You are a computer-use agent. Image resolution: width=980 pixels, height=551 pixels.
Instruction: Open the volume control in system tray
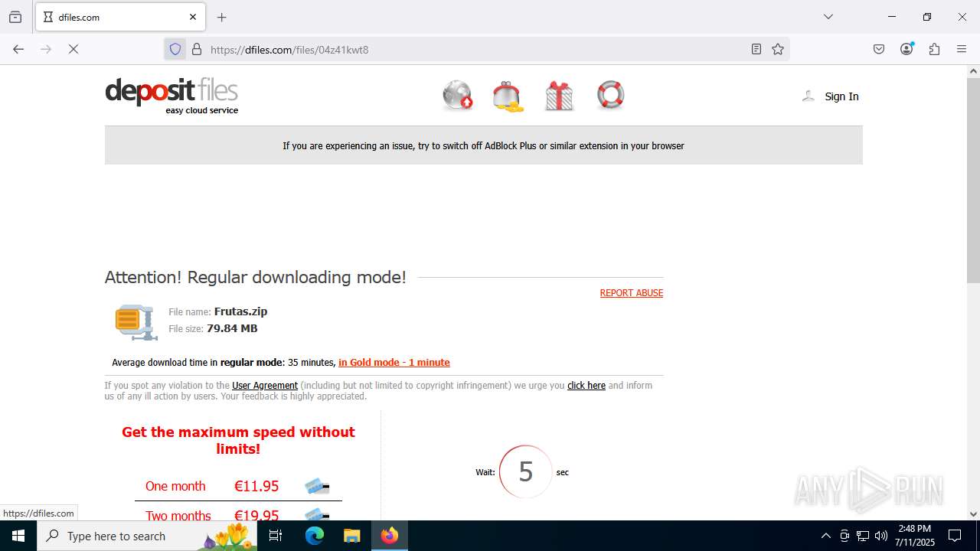881,536
